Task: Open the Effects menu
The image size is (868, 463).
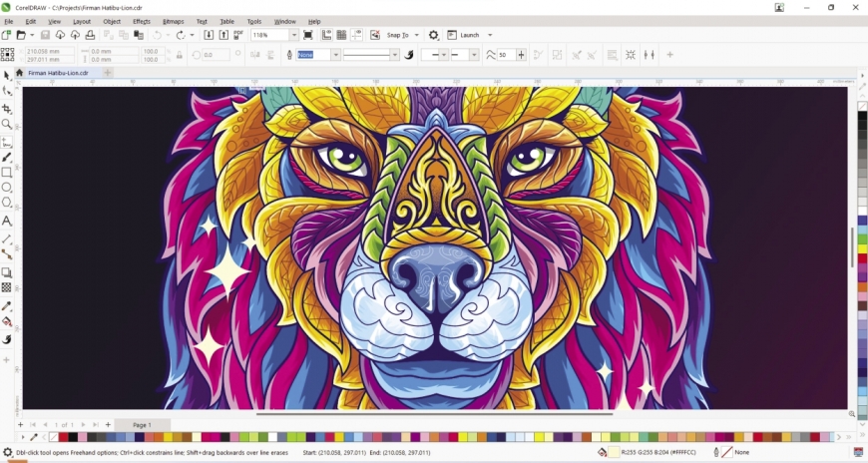Action: [x=142, y=22]
